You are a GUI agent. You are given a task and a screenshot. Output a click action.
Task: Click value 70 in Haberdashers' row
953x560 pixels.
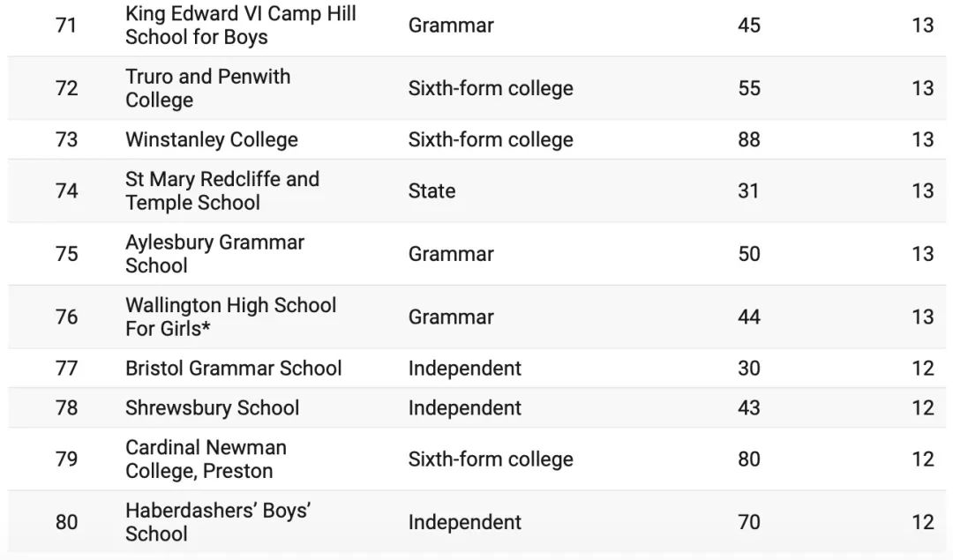click(748, 522)
